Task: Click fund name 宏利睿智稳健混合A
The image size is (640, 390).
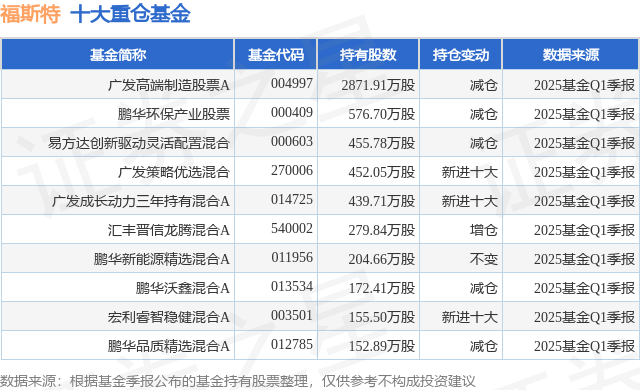Action: click(x=169, y=317)
